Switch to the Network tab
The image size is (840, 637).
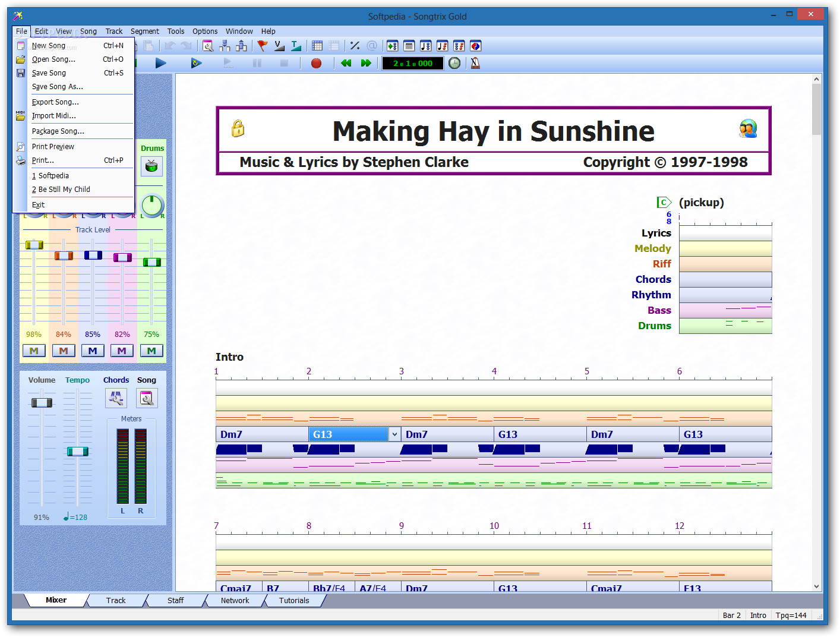(x=235, y=600)
